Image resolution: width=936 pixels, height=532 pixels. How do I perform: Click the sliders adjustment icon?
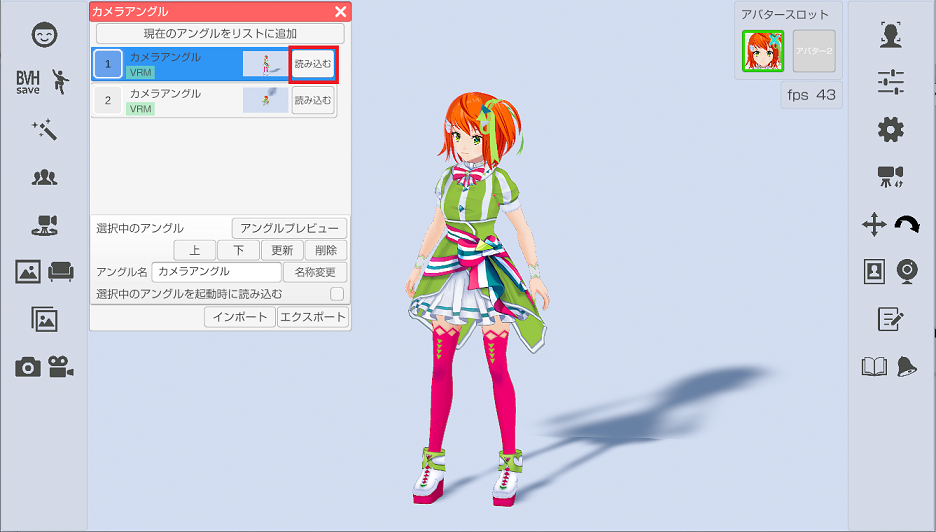[891, 82]
